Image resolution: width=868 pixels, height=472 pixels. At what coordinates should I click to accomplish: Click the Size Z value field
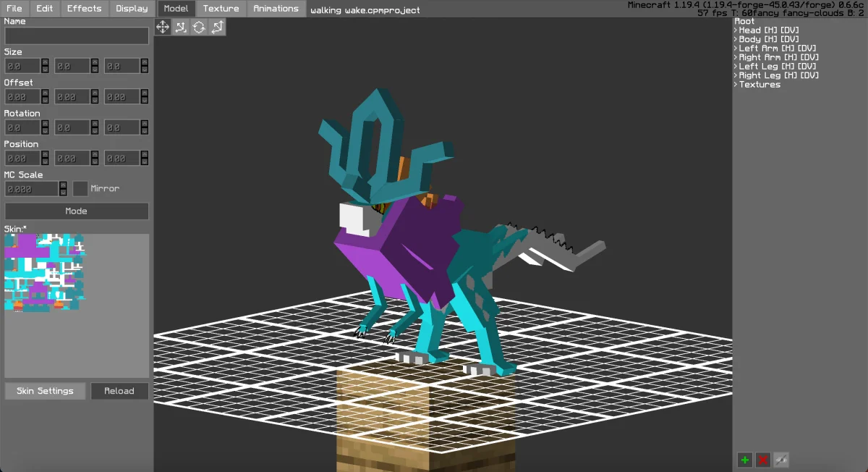(x=122, y=66)
